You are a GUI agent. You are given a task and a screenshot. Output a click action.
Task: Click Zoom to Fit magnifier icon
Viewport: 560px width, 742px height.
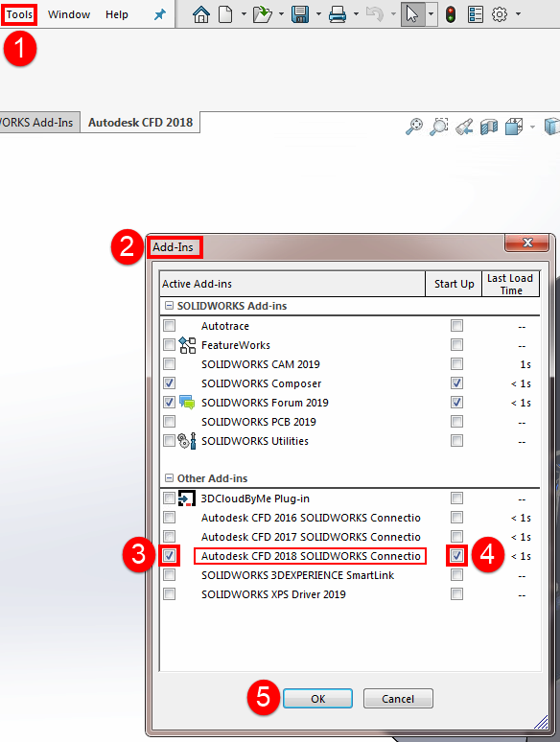pos(414,127)
